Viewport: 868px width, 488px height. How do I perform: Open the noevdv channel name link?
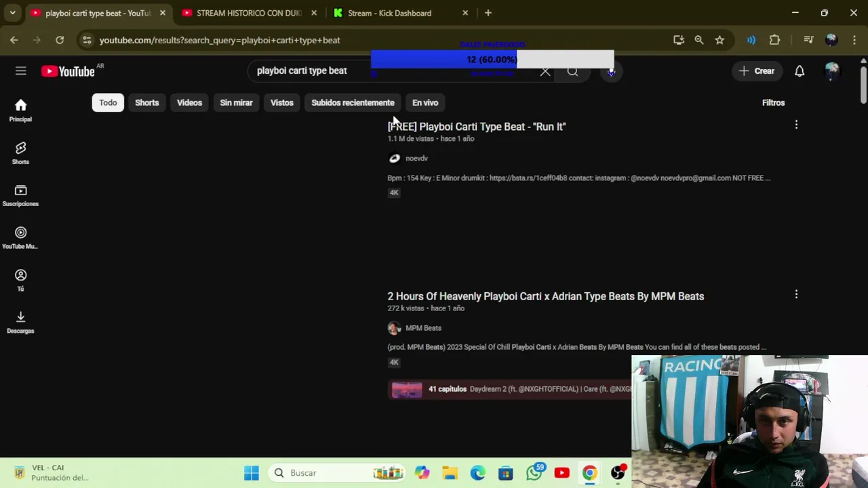[x=416, y=158]
